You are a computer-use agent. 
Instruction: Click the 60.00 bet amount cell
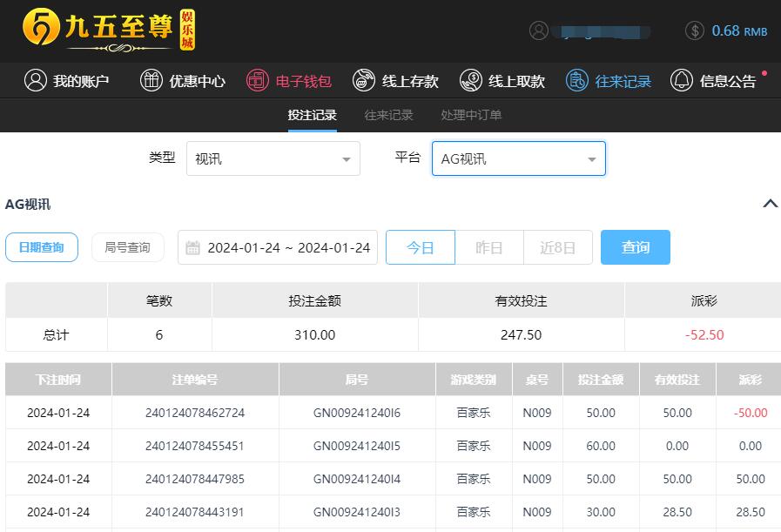click(x=601, y=446)
